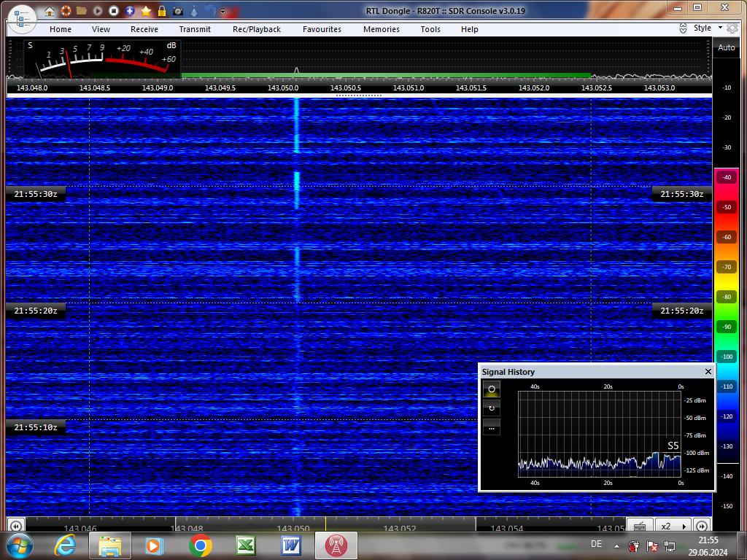Open the three-dots options in Signal History
Viewport: 747px width, 560px height.
point(492,427)
